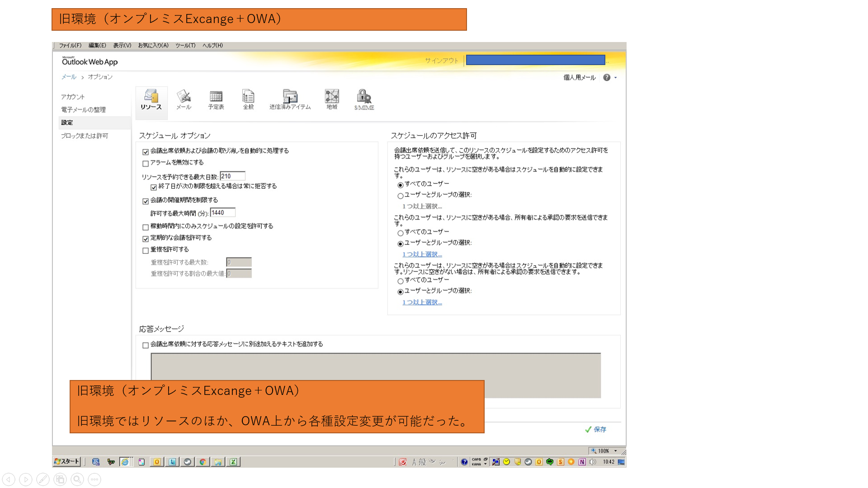This screenshot has width=868, height=488.
Task: Click the スタート start button
Action: pos(66,462)
